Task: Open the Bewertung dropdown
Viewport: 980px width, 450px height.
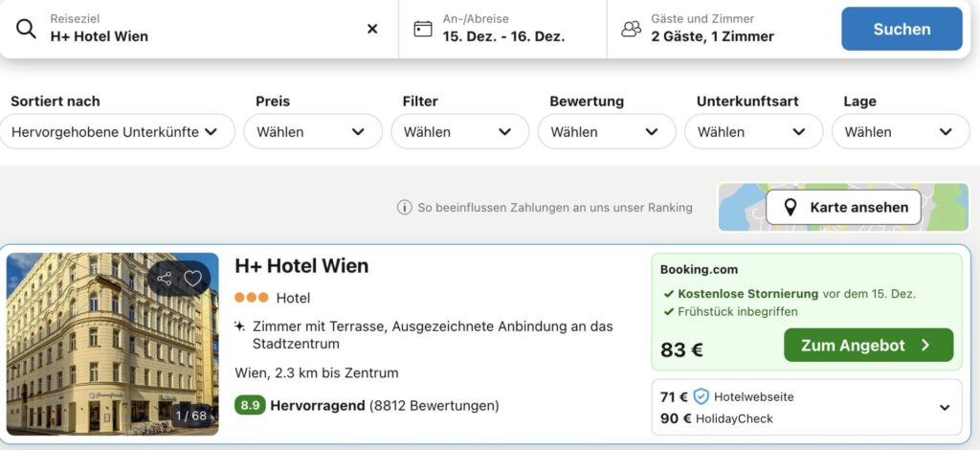Action: pos(607,131)
